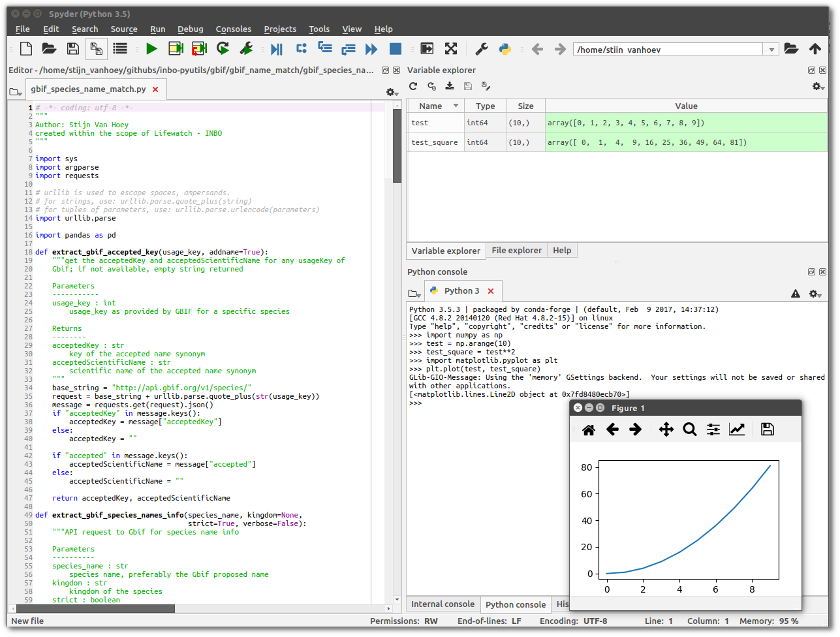Viewport: 840px width, 637px height.
Task: Click the open file folder icon
Action: 49,48
